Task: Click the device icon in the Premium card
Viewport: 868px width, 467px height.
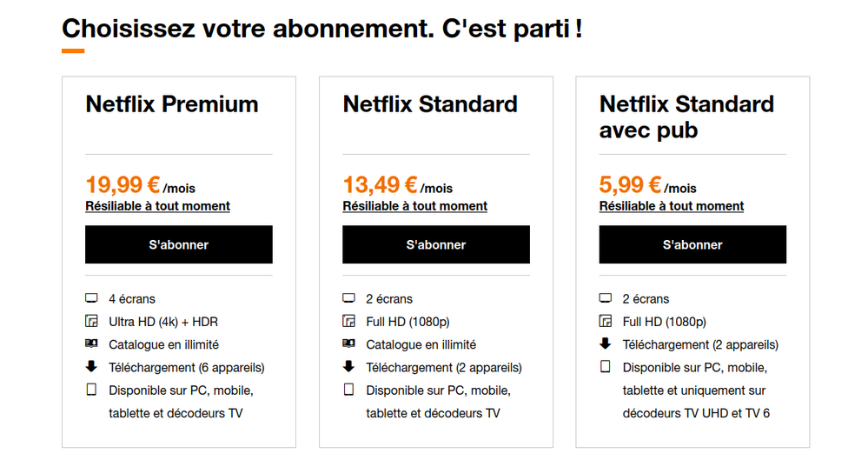Action: pos(91,390)
